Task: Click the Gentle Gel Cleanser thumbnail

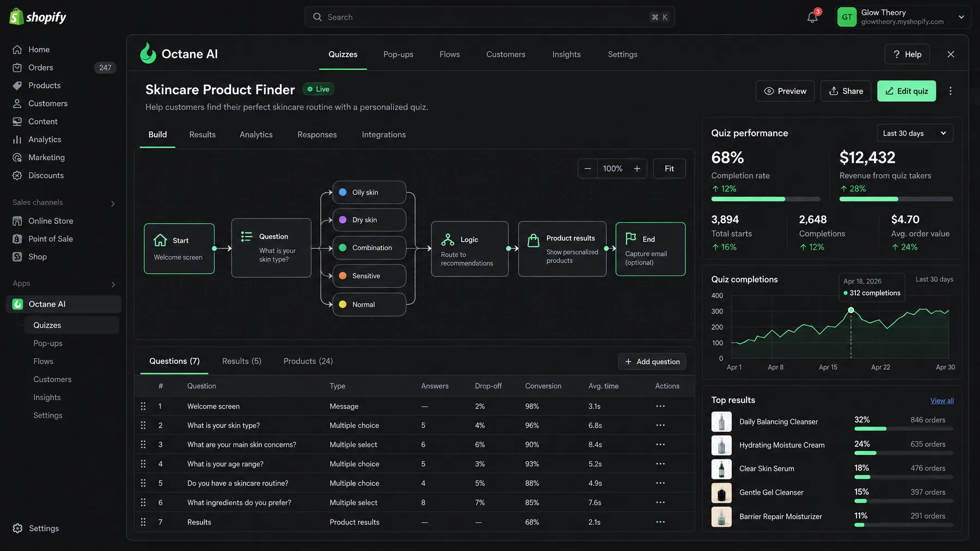Action: click(x=721, y=493)
